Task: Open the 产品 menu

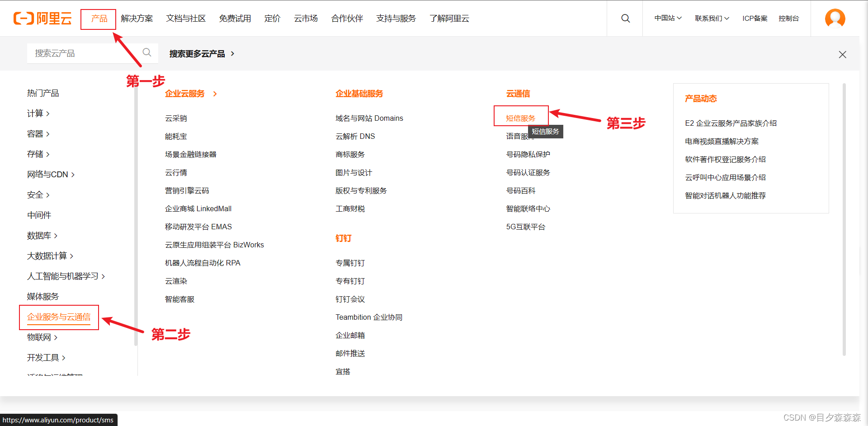Action: (x=98, y=19)
